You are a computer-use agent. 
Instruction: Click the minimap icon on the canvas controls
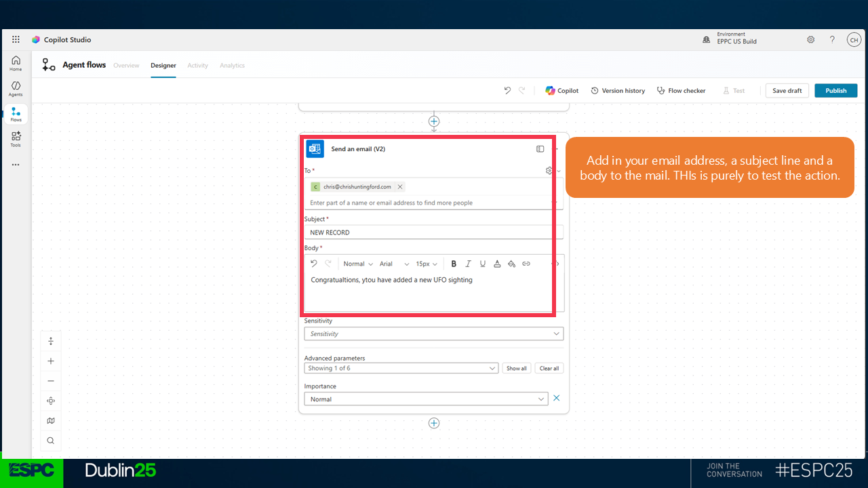tap(51, 421)
